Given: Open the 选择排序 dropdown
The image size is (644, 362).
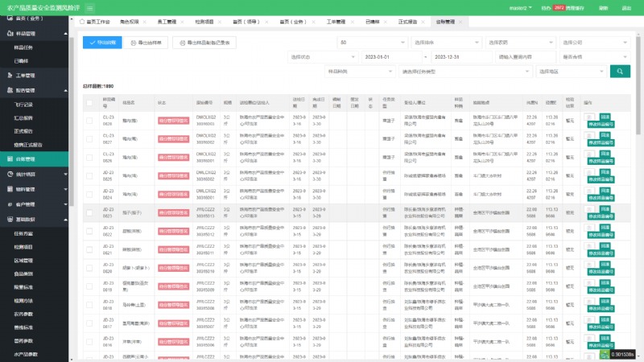Looking at the screenshot, I should [x=447, y=43].
